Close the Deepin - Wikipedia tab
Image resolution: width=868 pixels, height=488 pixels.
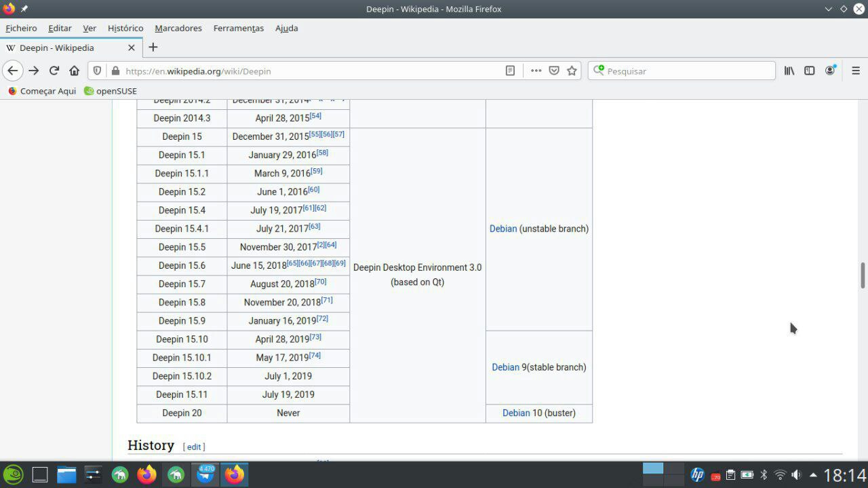[132, 48]
